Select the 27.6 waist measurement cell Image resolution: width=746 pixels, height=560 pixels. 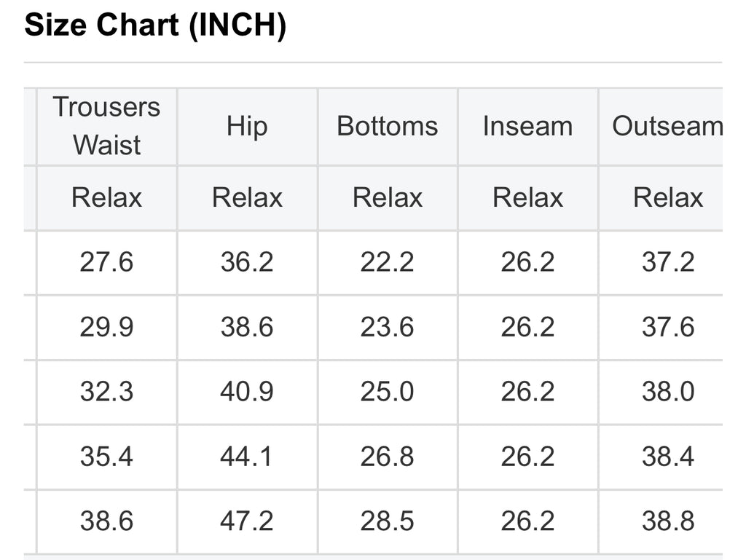coord(106,262)
